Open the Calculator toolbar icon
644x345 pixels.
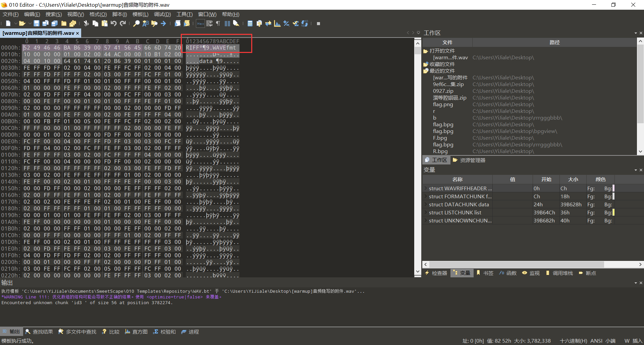tap(250, 23)
